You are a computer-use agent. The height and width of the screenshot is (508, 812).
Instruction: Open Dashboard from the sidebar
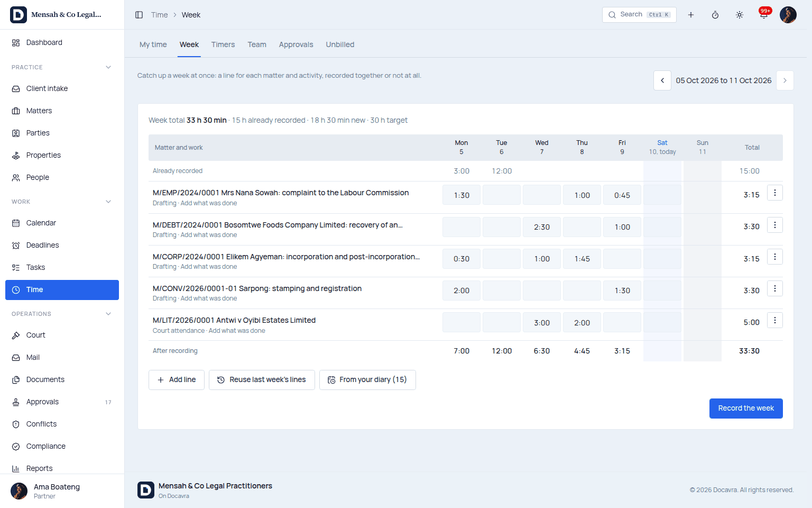[x=62, y=42]
